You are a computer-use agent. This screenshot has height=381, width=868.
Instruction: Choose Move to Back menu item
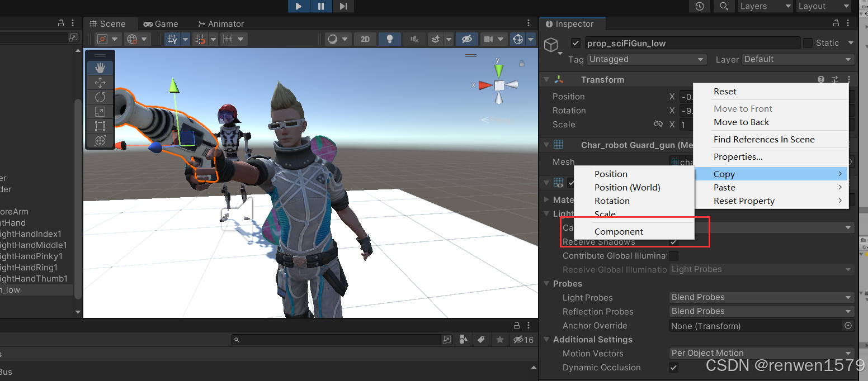771,122
